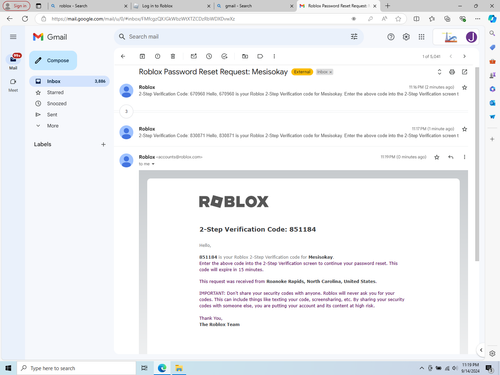
Task: Refresh the browser page
Action: coord(25,19)
